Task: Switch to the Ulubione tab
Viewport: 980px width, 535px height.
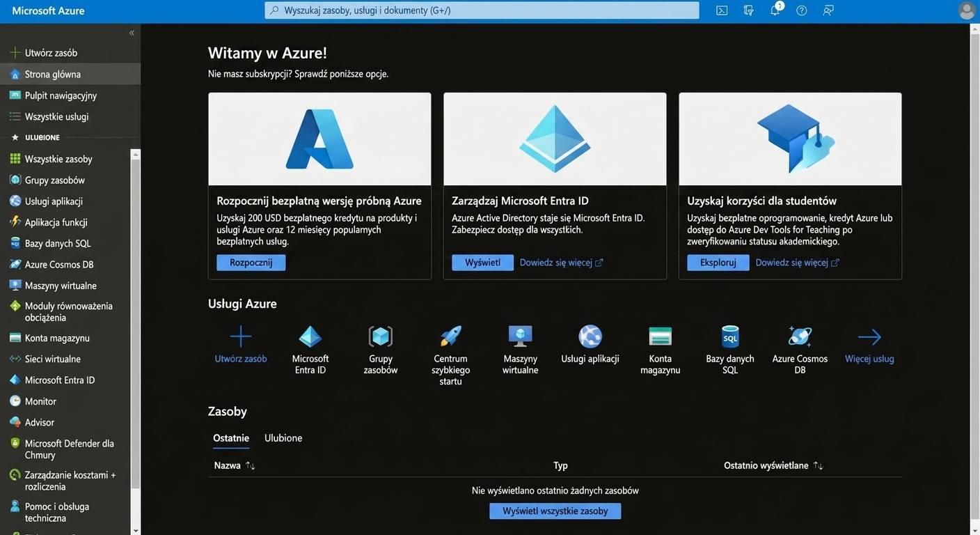Action: pos(283,438)
